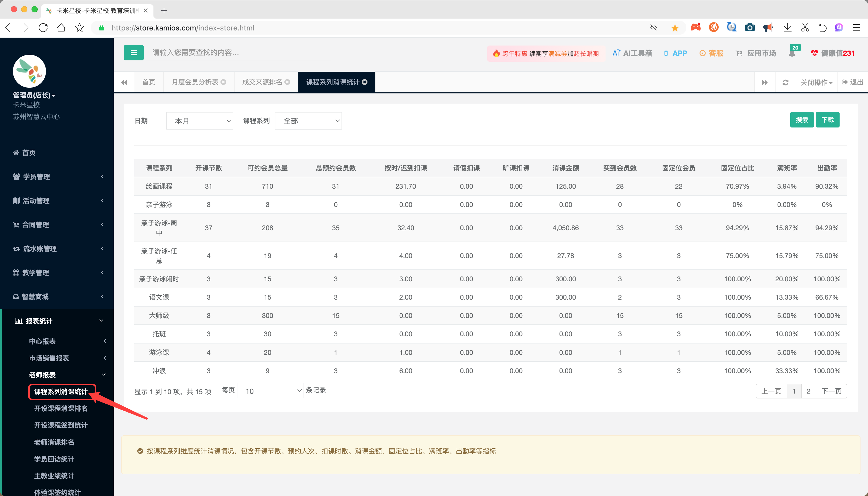
Task: Click the 下载 download button
Action: (827, 120)
